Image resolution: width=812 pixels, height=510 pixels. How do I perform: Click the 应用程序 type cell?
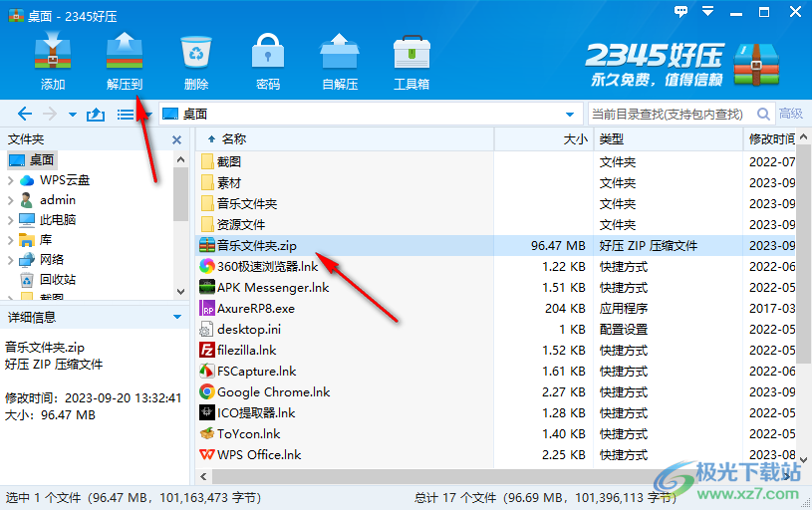point(624,308)
